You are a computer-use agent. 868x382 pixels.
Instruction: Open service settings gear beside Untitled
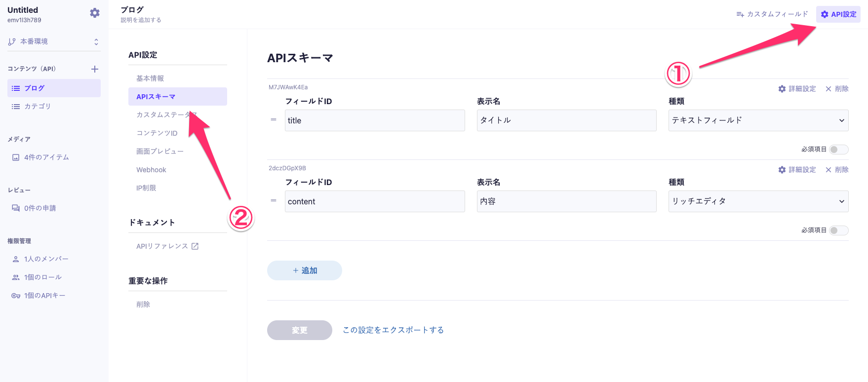coord(95,13)
